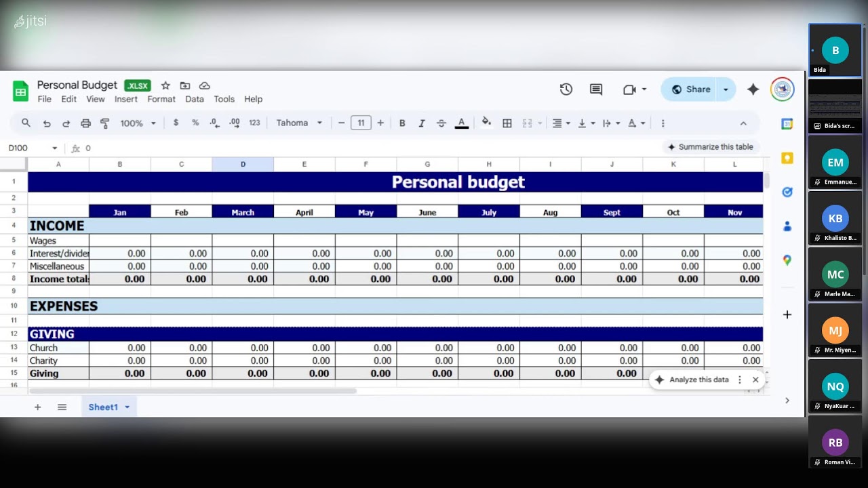The width and height of the screenshot is (868, 488).
Task: Format as currency
Action: click(176, 123)
